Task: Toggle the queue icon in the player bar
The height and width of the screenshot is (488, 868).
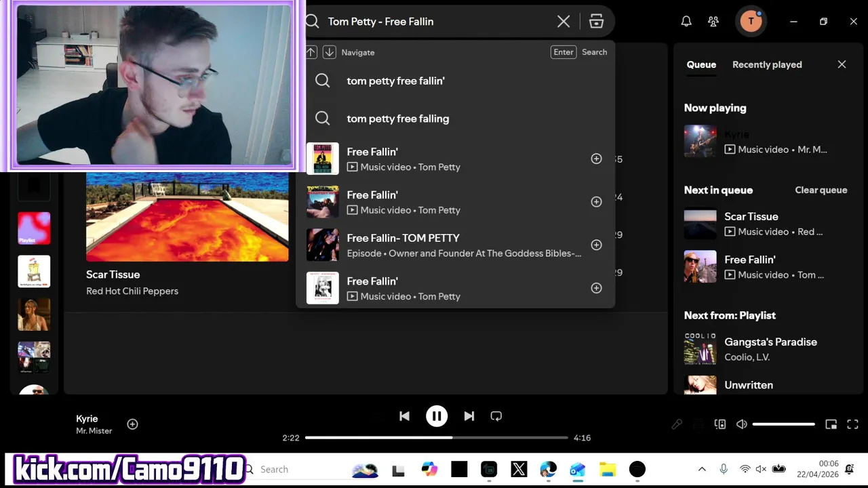Action: pyautogui.click(x=698, y=424)
